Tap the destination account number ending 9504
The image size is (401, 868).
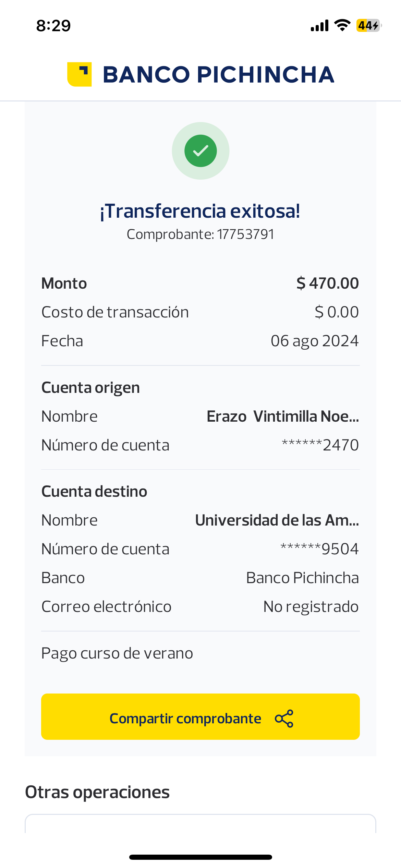pyautogui.click(x=319, y=549)
